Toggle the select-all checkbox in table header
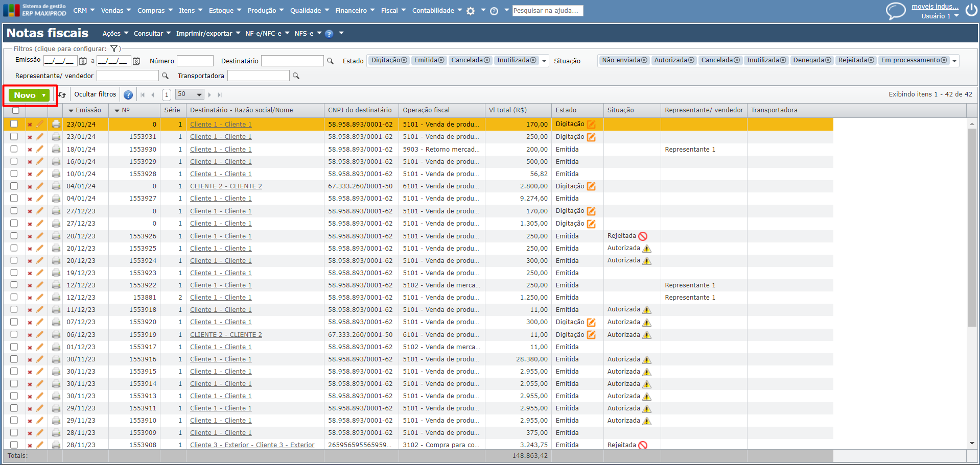The width and height of the screenshot is (980, 465). [16, 110]
